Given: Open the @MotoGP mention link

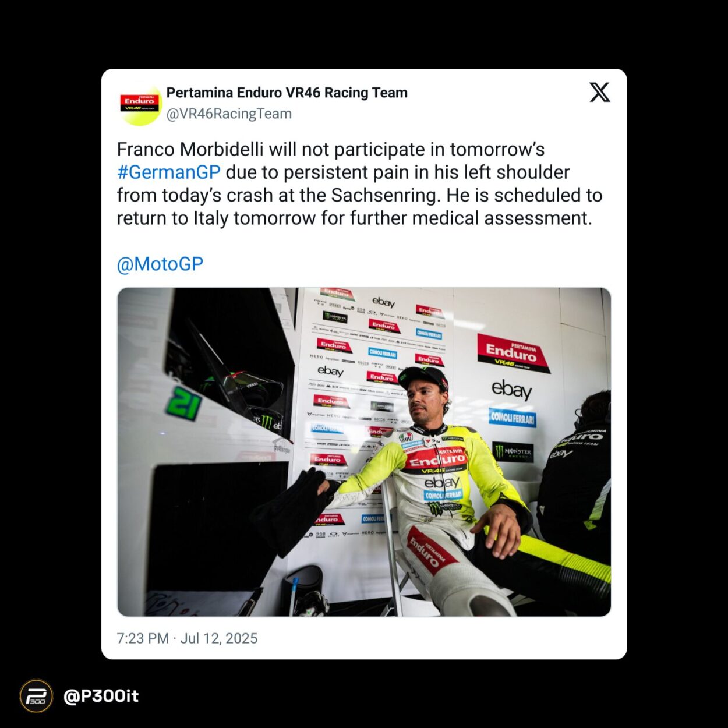Looking at the screenshot, I should [x=160, y=264].
